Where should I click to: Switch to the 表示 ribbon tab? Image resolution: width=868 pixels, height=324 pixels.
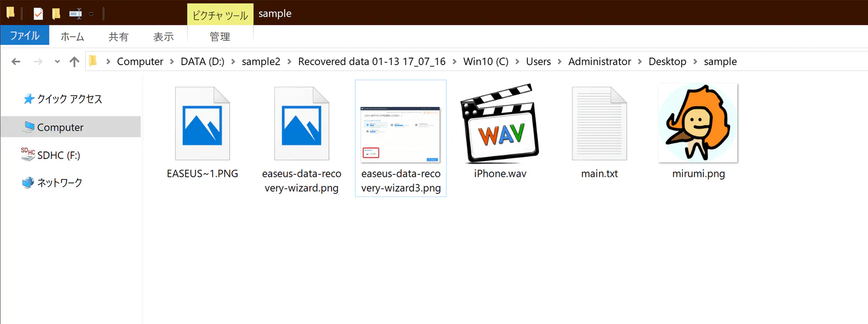[163, 36]
